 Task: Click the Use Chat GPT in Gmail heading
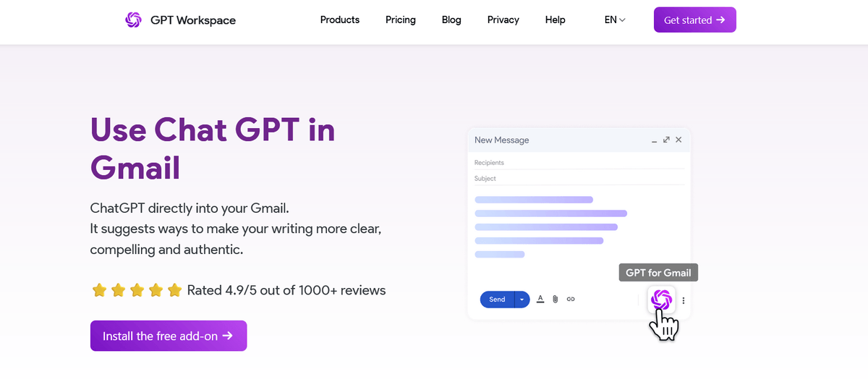pyautogui.click(x=213, y=148)
